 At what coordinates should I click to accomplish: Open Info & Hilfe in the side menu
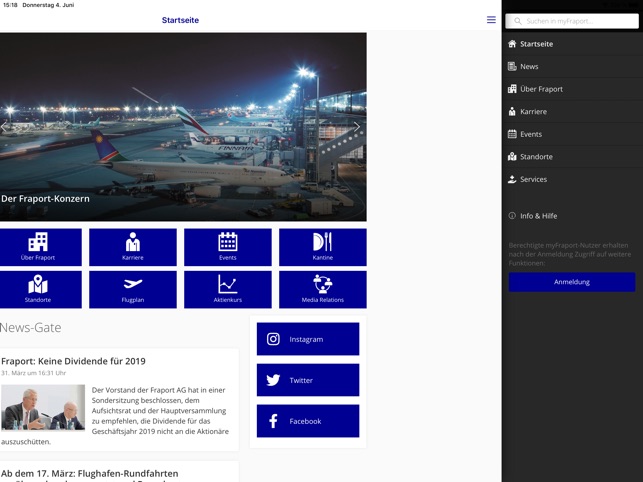pos(572,216)
